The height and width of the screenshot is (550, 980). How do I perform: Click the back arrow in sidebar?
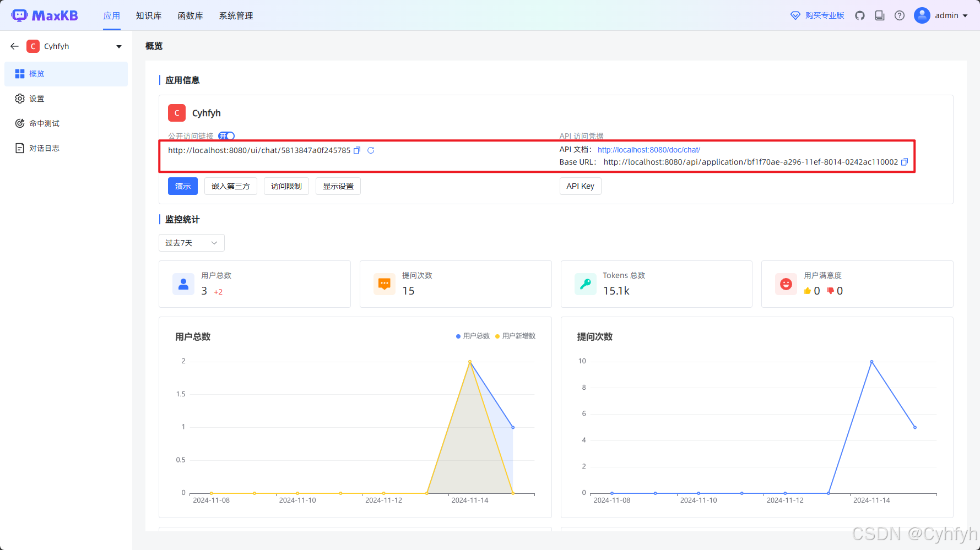point(15,46)
